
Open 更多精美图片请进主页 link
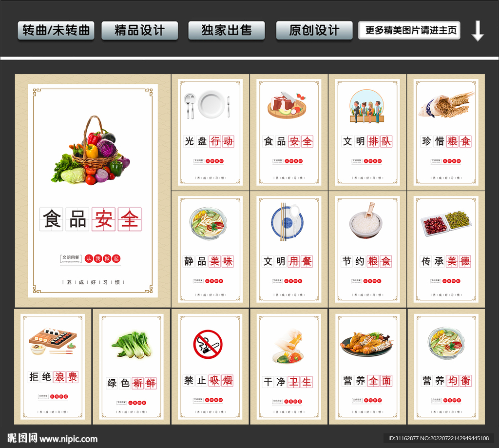[x=409, y=31]
